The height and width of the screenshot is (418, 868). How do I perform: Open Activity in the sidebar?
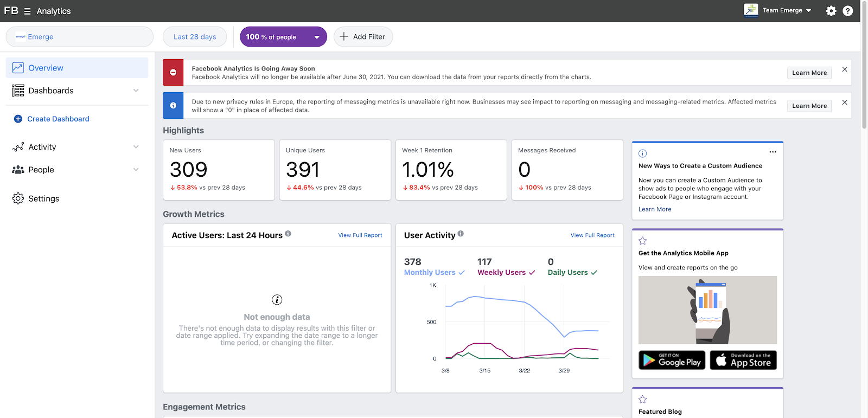pyautogui.click(x=77, y=147)
